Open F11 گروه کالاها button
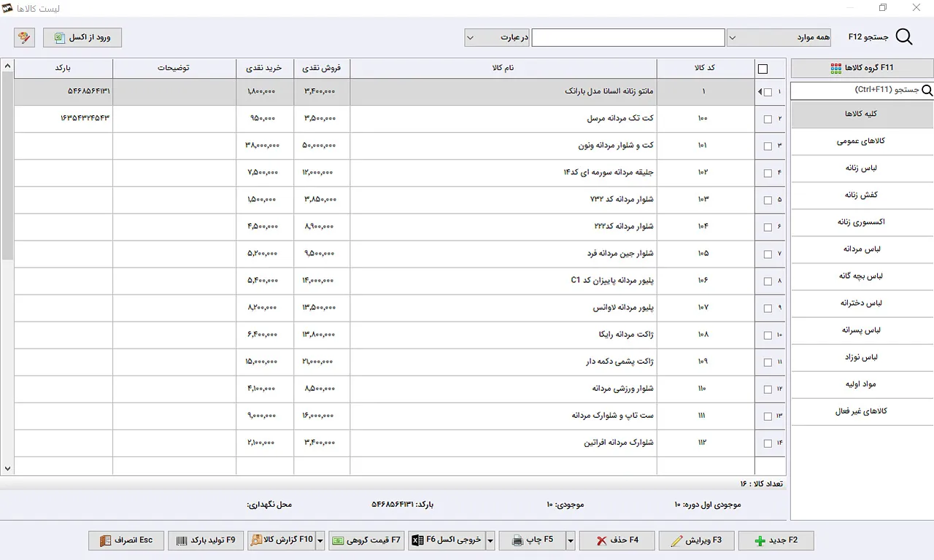The height and width of the screenshot is (560, 934). coord(862,69)
